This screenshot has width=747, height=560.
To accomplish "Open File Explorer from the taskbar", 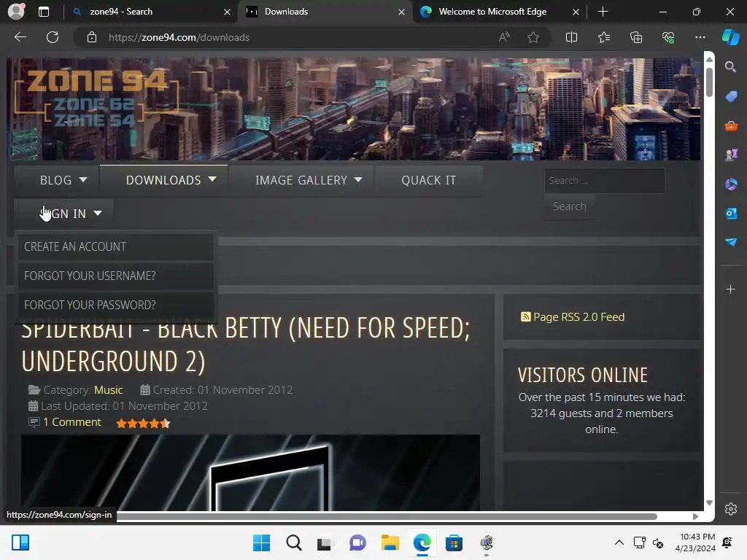I will pos(390,542).
